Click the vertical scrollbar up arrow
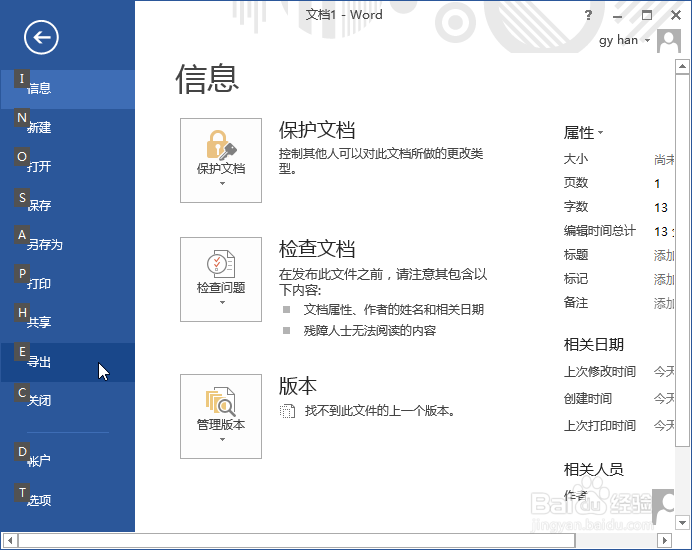Screen dimensions: 692x550 point(682,67)
